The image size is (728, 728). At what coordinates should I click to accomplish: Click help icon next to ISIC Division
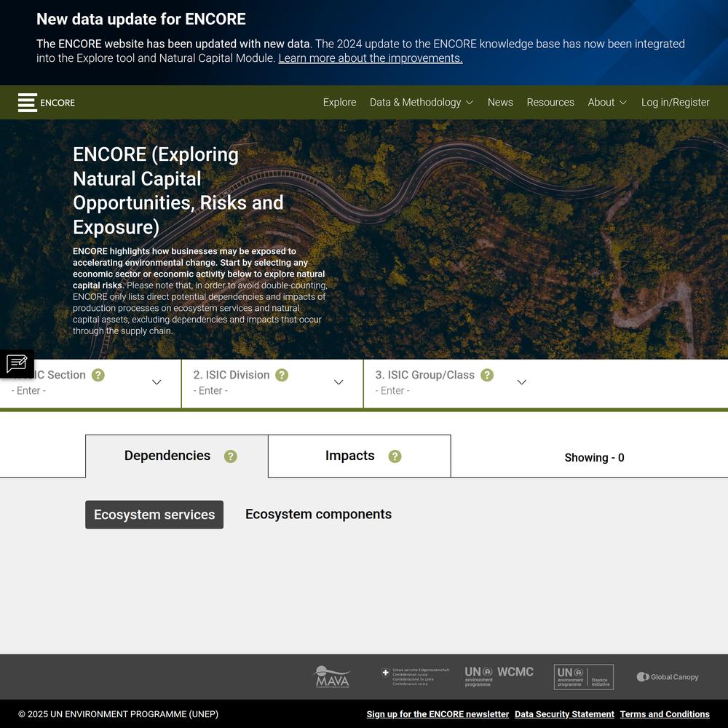pos(282,375)
